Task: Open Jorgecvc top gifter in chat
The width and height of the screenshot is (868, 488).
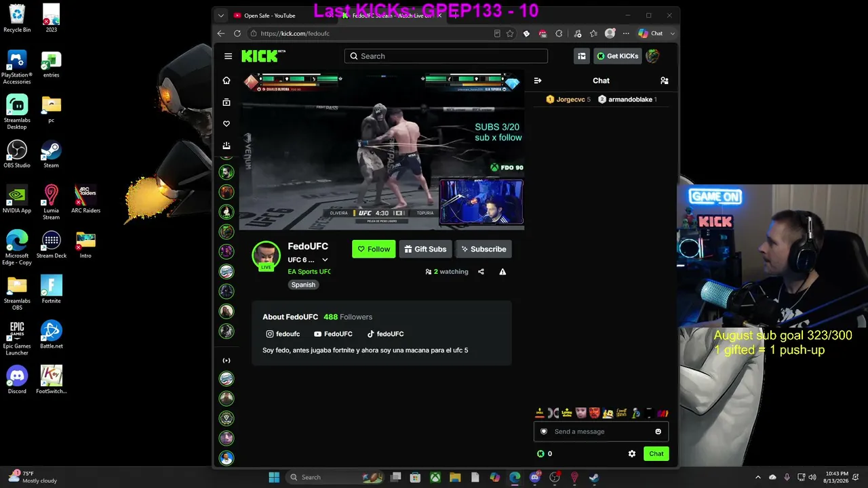Action: 568,100
